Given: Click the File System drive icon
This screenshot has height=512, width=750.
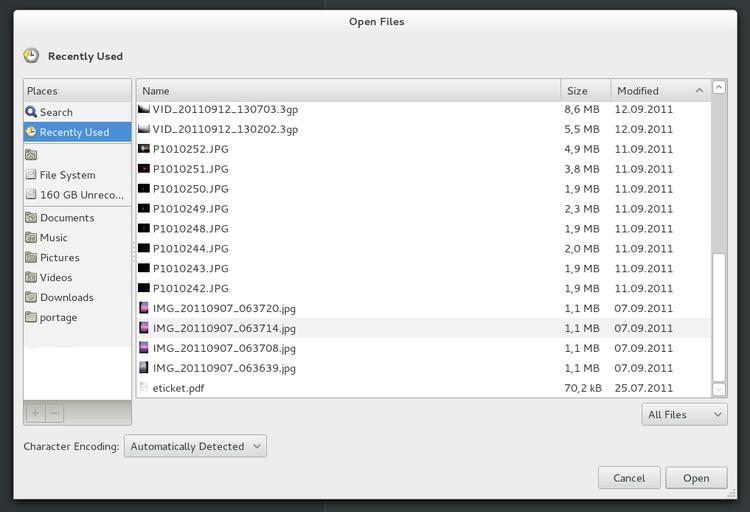Looking at the screenshot, I should 31,175.
